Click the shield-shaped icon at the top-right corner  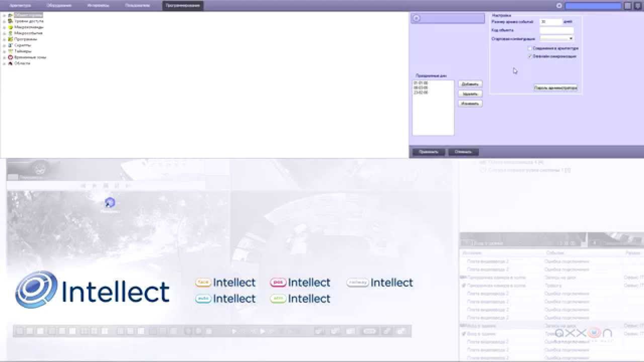(637, 6)
